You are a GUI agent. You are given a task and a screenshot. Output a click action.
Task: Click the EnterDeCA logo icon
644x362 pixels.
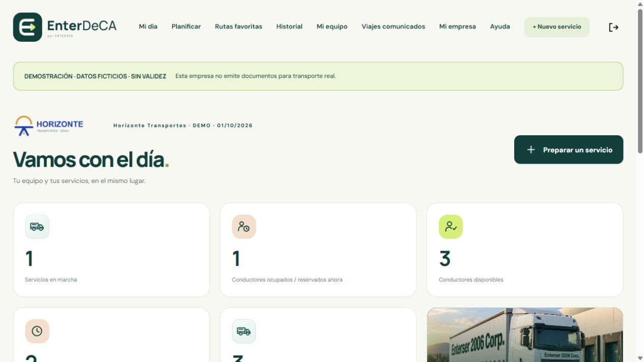pos(27,27)
